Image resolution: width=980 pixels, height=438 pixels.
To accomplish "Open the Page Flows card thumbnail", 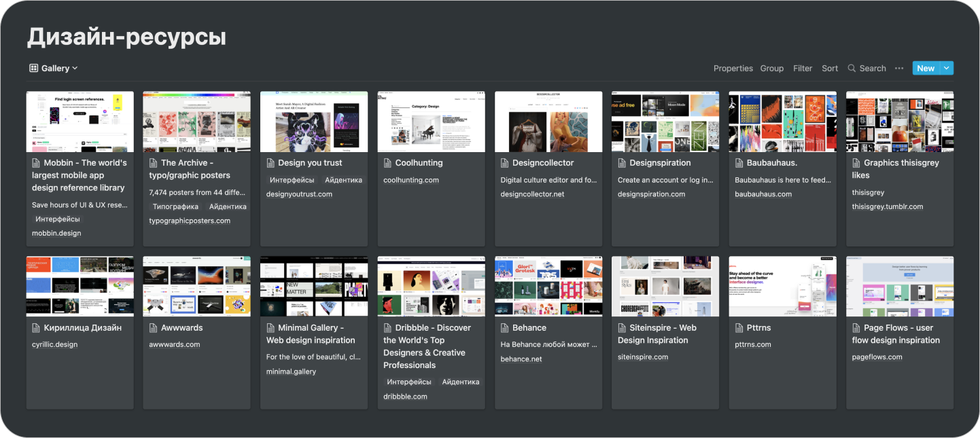I will point(900,287).
